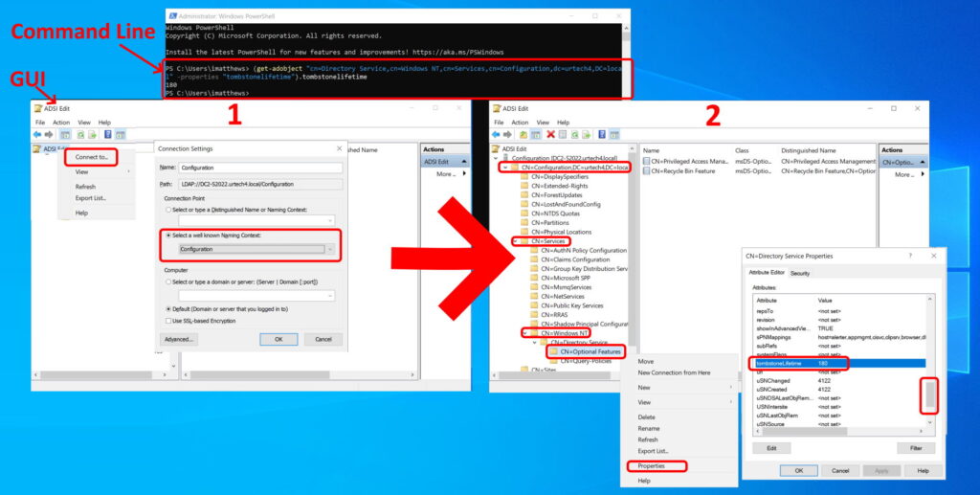Click the blue Help icon in left ADSI Edit toolbar
Image resolution: width=980 pixels, height=495 pixels.
coord(107,134)
